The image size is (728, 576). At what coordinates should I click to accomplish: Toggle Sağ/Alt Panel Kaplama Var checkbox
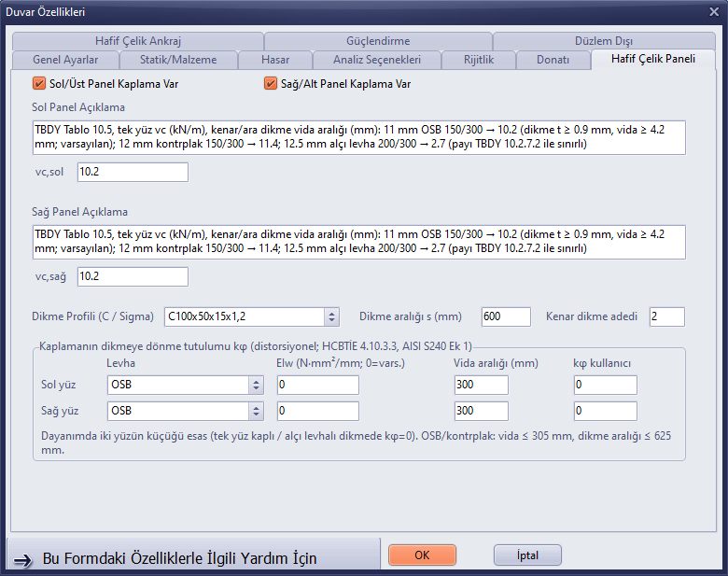pos(271,84)
